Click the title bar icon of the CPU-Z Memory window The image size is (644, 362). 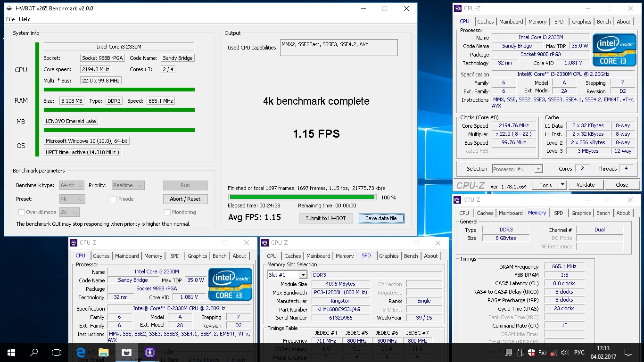coord(457,200)
